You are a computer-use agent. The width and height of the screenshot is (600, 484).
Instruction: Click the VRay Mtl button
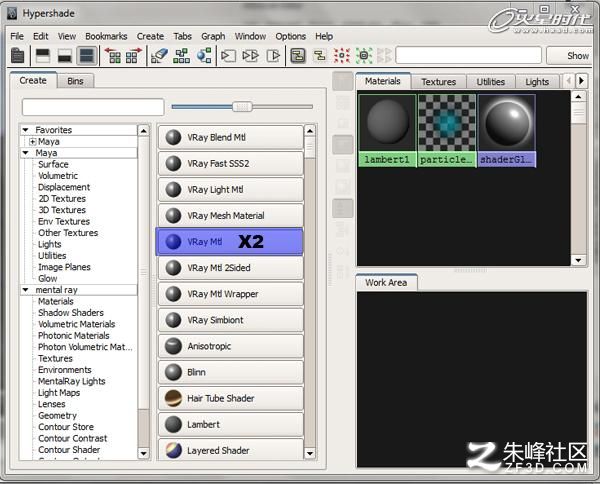[x=229, y=242]
